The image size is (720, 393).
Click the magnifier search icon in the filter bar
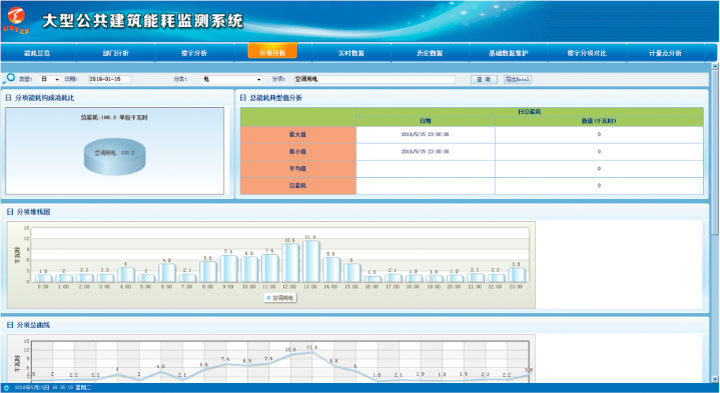tap(9, 79)
